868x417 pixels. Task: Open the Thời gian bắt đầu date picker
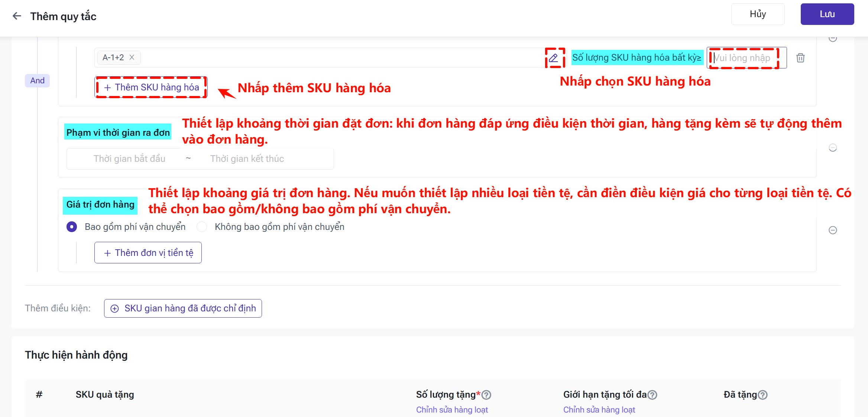click(x=129, y=159)
